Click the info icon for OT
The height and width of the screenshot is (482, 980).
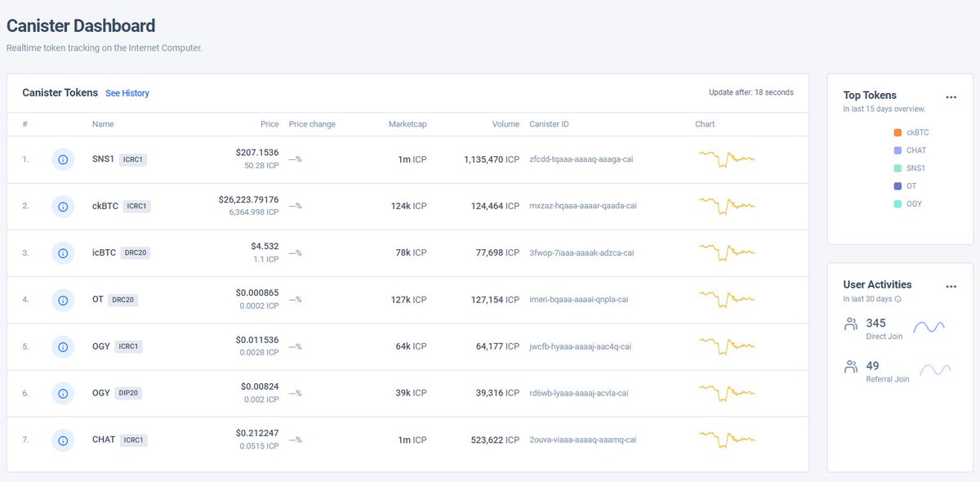[63, 300]
